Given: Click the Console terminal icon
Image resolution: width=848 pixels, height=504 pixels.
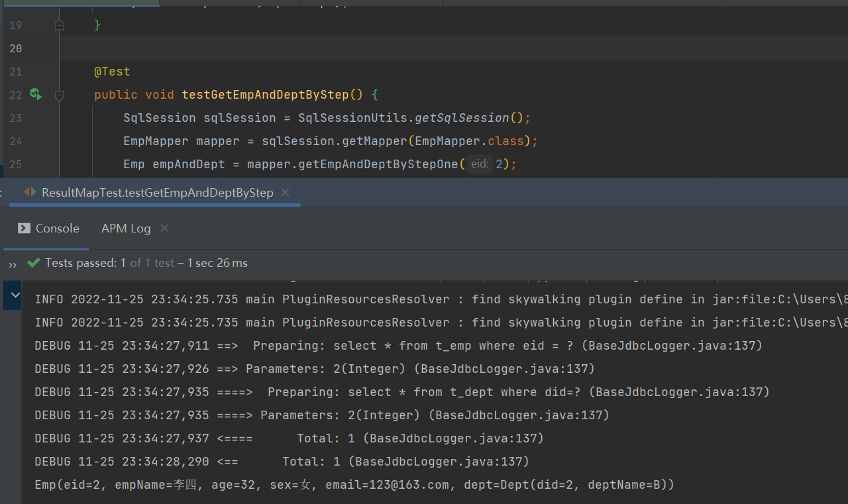Looking at the screenshot, I should tap(25, 228).
